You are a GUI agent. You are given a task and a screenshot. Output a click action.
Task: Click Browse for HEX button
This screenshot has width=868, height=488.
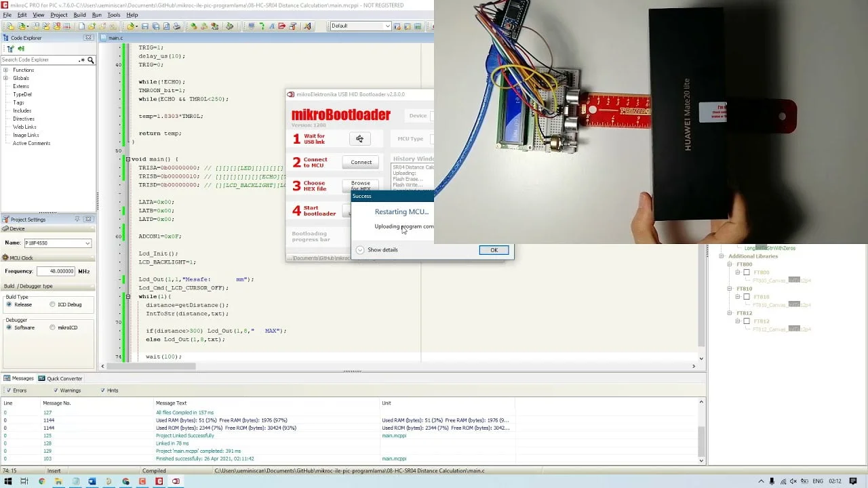pos(361,185)
